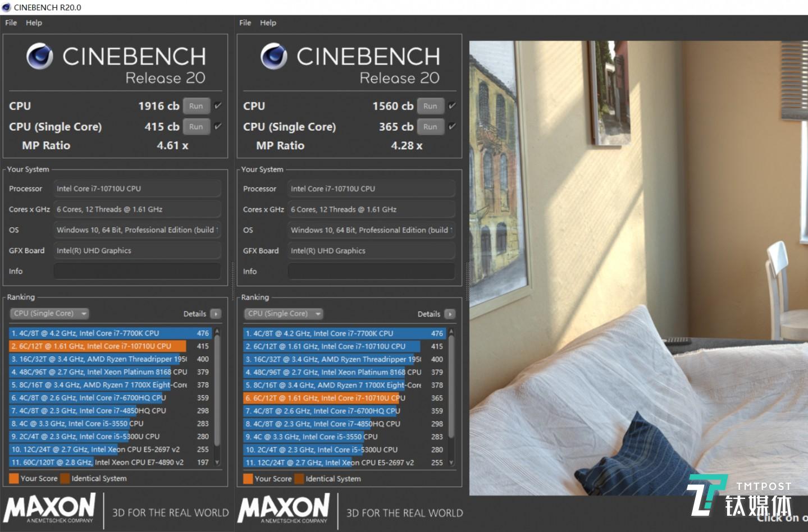Viewport: 808px width, 532px height.
Task: Click the Cinebench sphere logo above the 1560 cb score
Action: pyautogui.click(x=274, y=57)
